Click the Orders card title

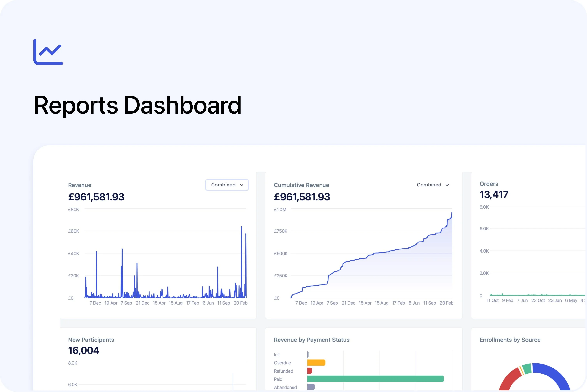point(489,184)
